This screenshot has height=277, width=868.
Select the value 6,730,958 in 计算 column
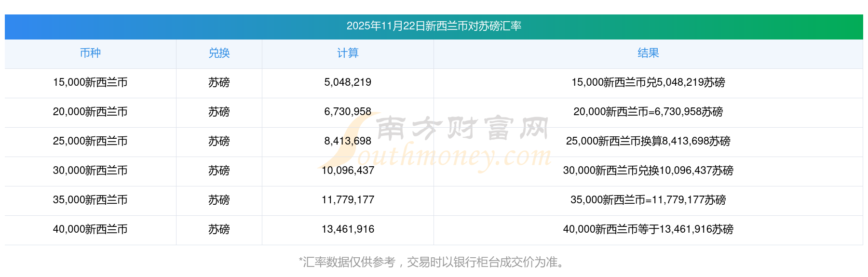pyautogui.click(x=348, y=112)
